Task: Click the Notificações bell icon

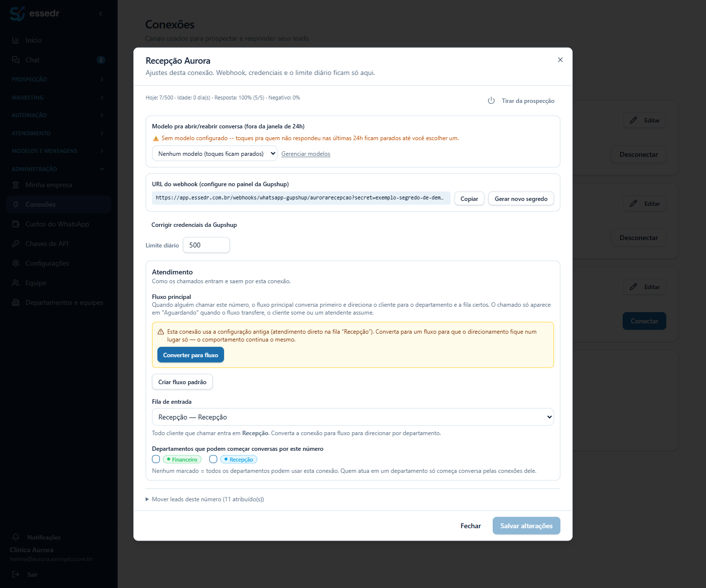Action: (16, 537)
